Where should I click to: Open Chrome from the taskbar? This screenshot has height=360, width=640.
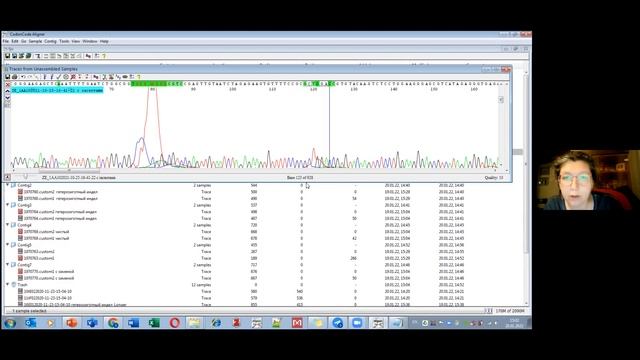coord(113,323)
